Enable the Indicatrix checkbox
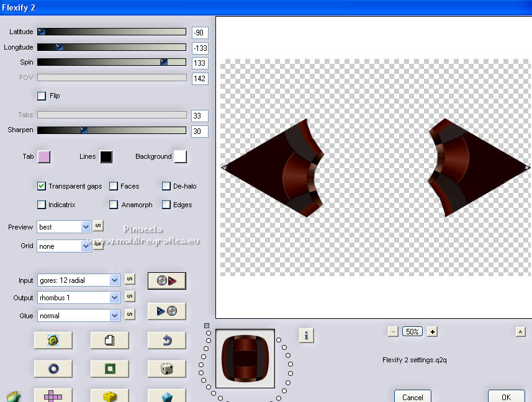This screenshot has width=532, height=402. click(x=42, y=205)
